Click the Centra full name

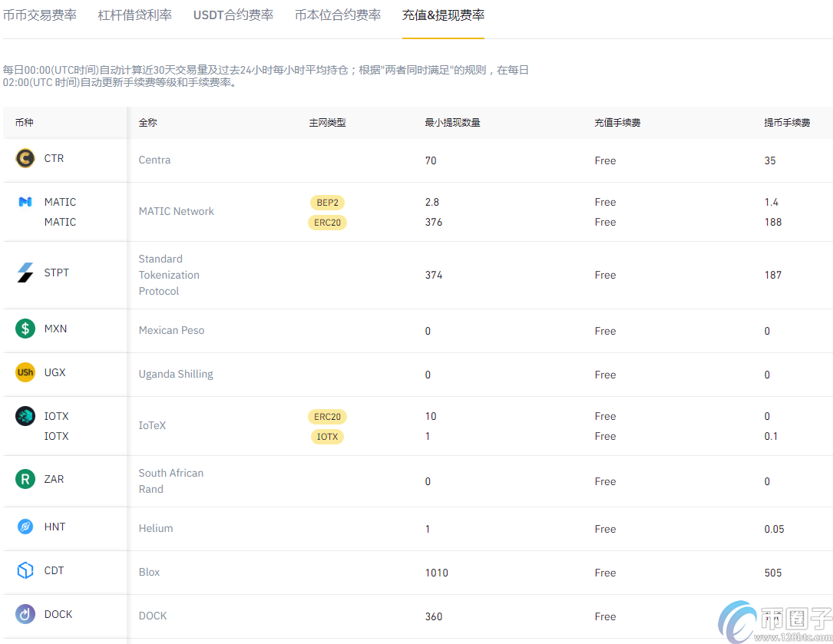point(154,160)
